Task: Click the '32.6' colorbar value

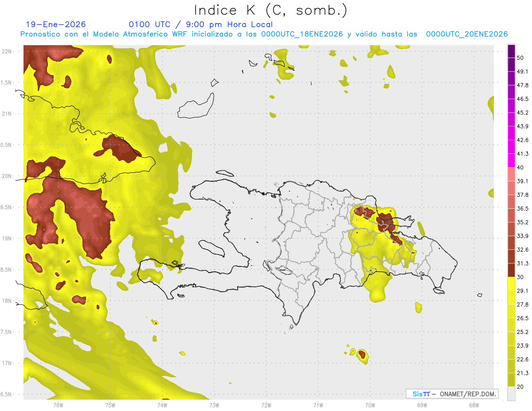Action: point(523,250)
